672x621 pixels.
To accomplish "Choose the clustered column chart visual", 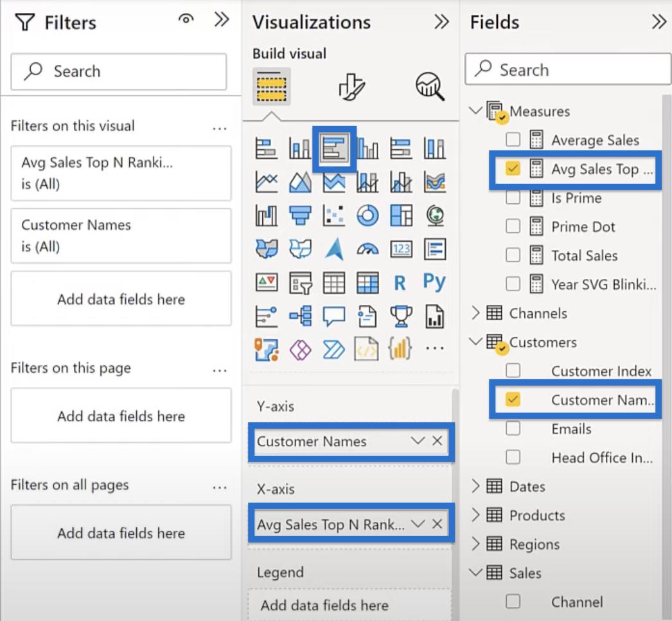I will click(367, 148).
